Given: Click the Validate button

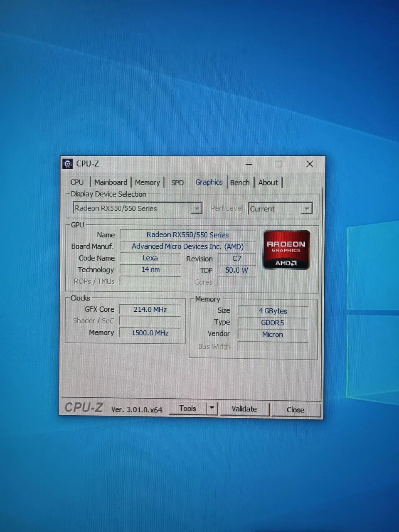Looking at the screenshot, I should 244,409.
